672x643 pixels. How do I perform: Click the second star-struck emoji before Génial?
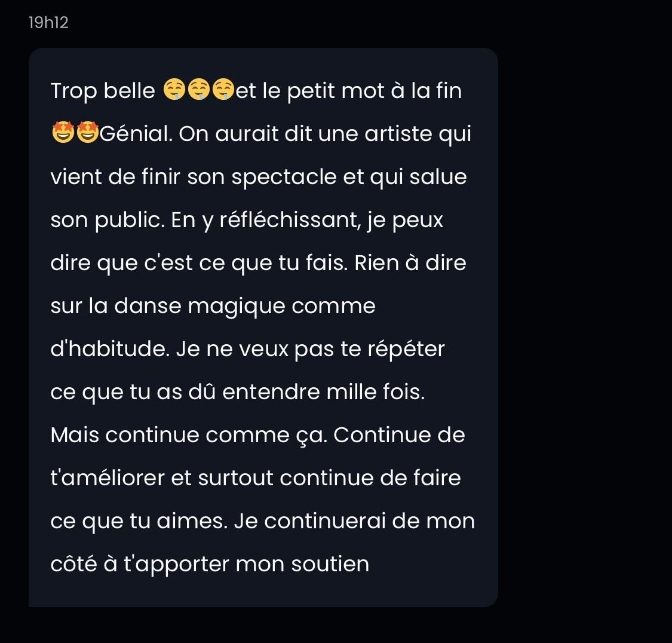pos(87,133)
